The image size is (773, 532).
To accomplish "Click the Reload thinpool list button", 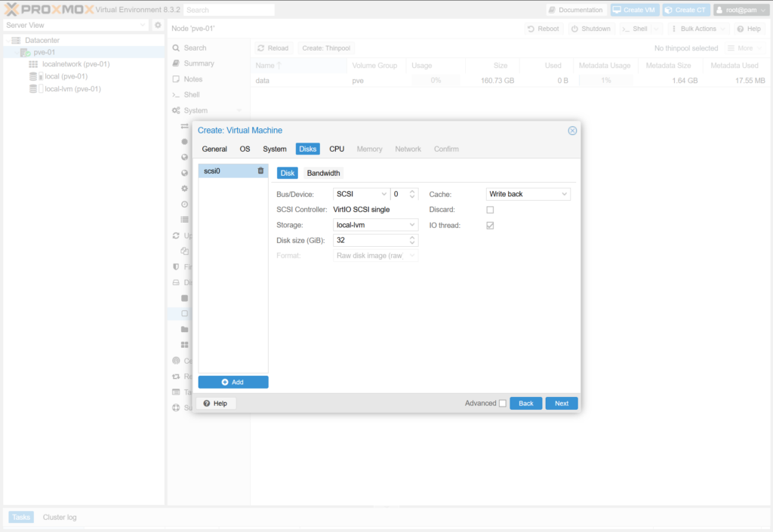I will (x=273, y=48).
